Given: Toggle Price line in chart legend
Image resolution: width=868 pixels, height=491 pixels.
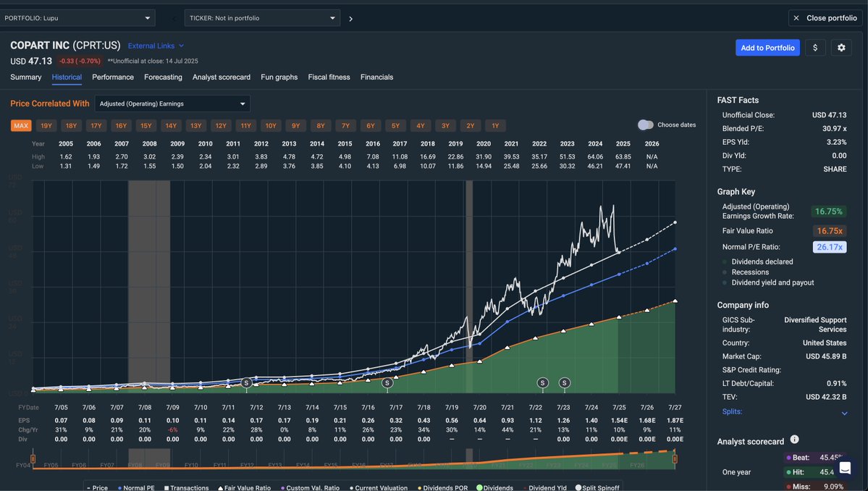Looking at the screenshot, I should point(98,487).
